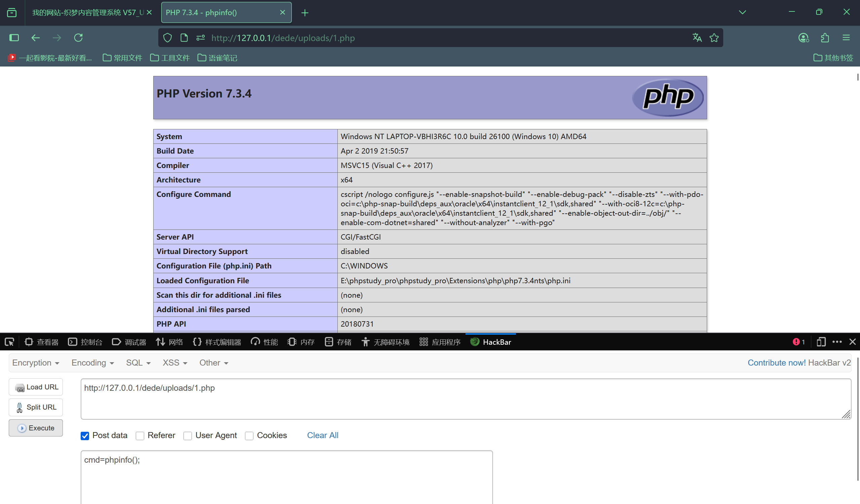Screen dimensions: 860x504
Task: Click the Execute button
Action: point(36,428)
